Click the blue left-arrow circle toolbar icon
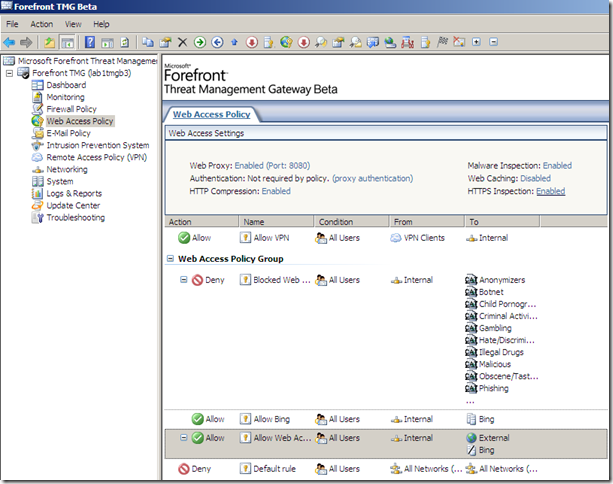613x484 pixels. coord(217,42)
